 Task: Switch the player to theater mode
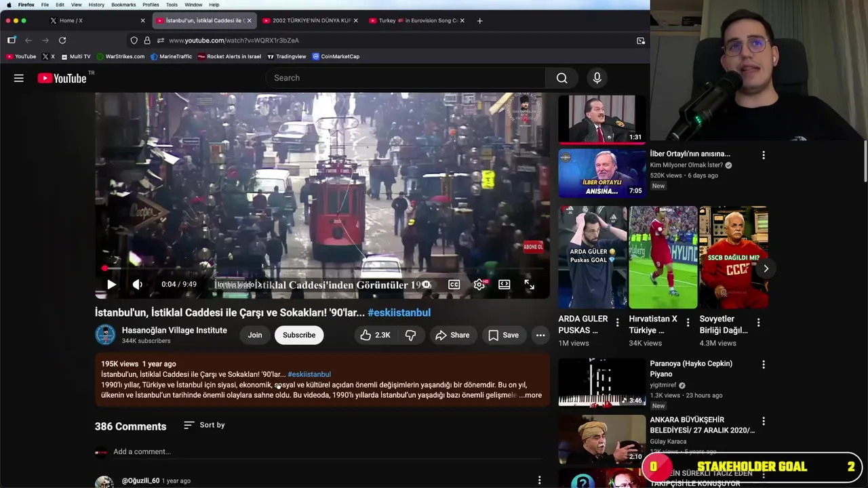click(x=505, y=285)
